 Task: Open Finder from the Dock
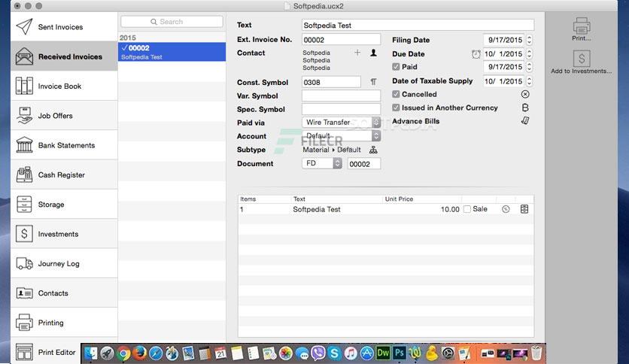click(x=90, y=353)
